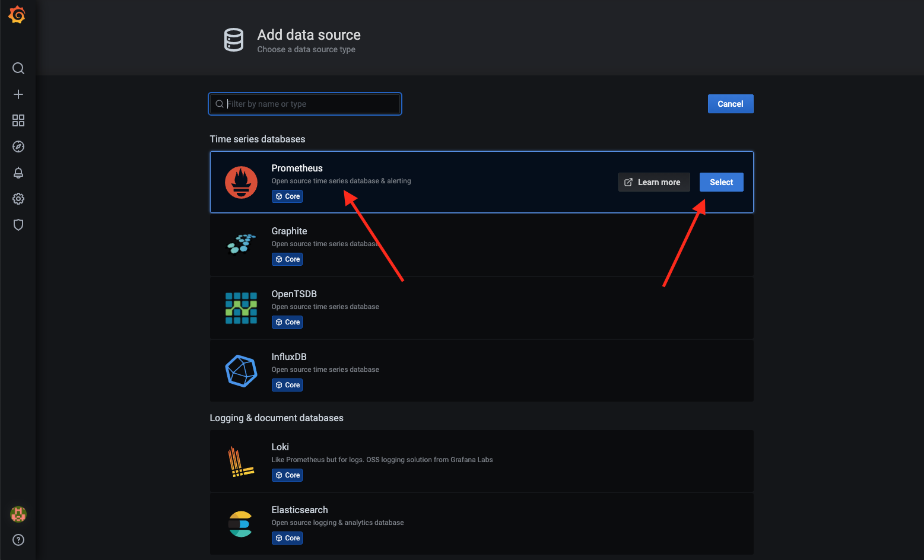Focus the Filter by name or type field

click(x=305, y=104)
